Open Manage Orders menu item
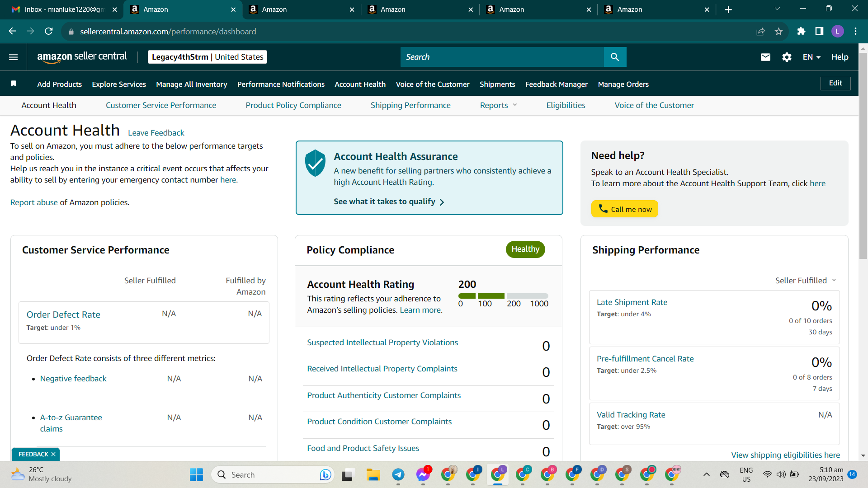 623,84
